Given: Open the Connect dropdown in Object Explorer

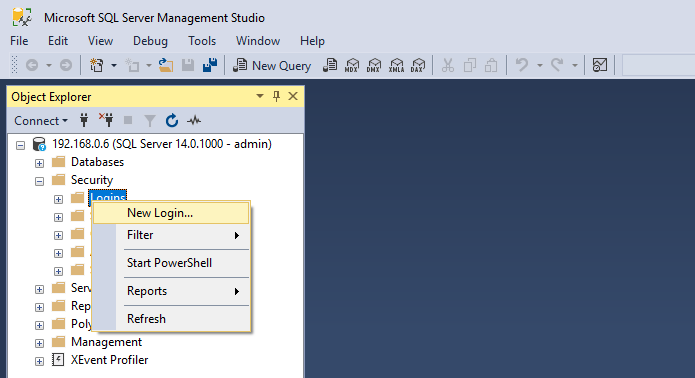Looking at the screenshot, I should click(x=41, y=121).
